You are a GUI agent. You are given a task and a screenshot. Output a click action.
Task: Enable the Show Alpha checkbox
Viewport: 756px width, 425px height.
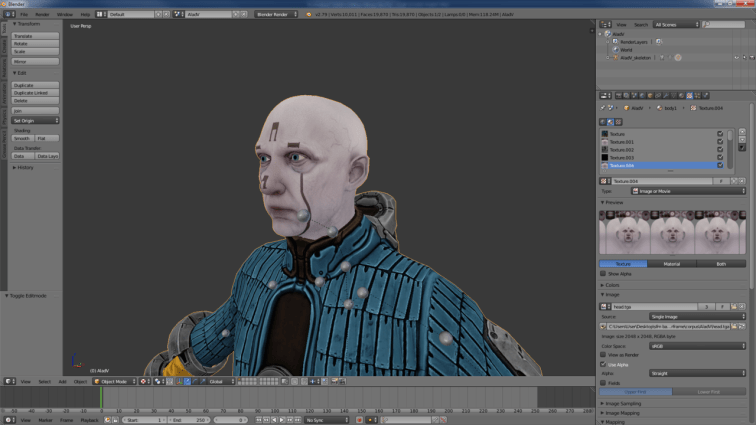[604, 273]
